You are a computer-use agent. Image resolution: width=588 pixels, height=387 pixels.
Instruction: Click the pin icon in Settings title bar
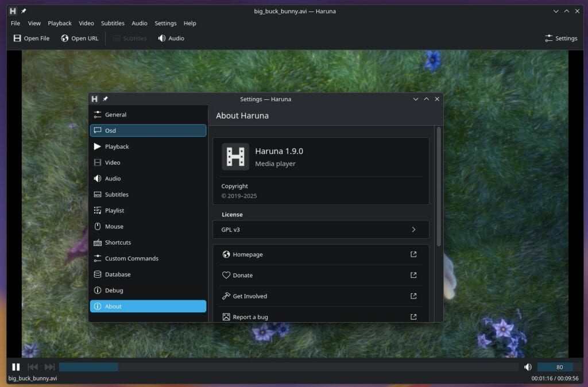coord(106,99)
